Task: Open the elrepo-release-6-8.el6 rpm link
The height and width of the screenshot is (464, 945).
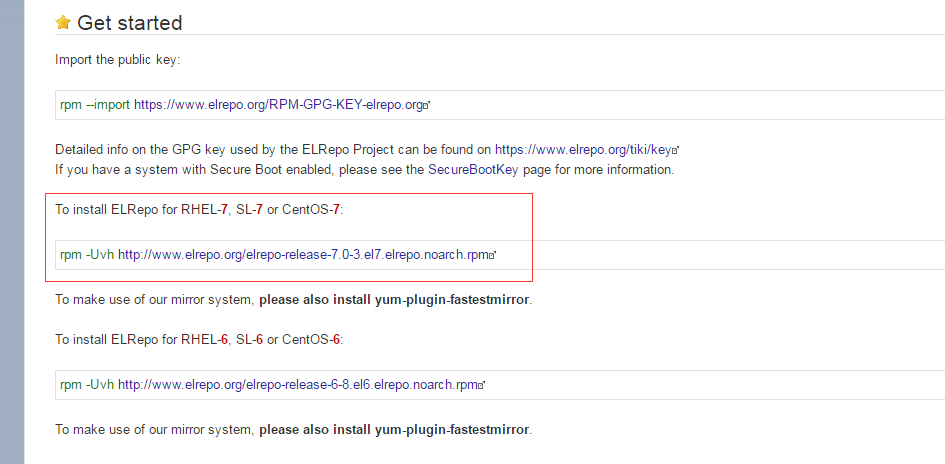Action: (298, 384)
